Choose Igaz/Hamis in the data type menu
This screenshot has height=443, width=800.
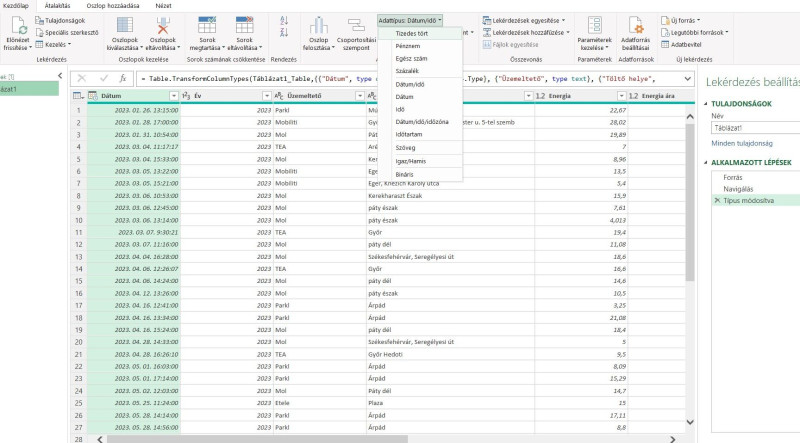tap(420, 161)
